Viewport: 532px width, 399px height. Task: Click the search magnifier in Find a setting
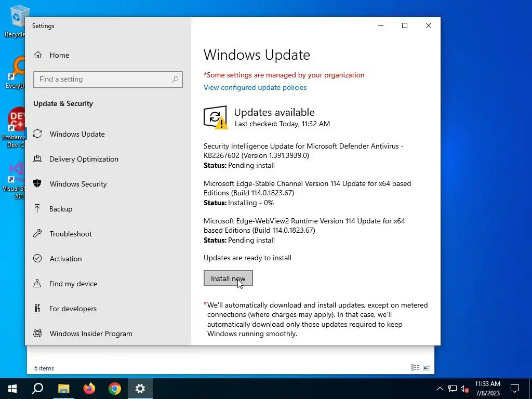175,79
